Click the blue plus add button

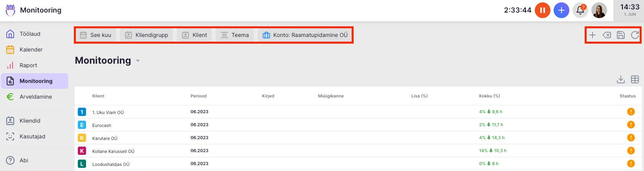click(561, 10)
